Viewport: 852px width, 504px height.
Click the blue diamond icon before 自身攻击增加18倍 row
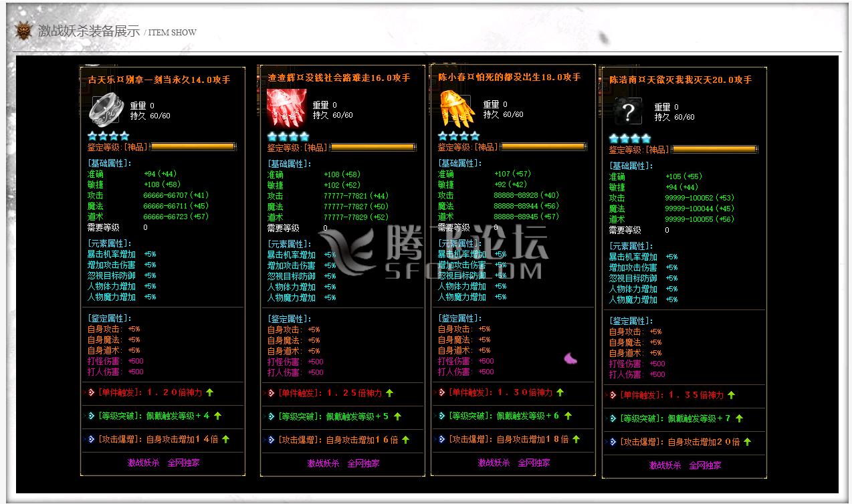tap(442, 439)
